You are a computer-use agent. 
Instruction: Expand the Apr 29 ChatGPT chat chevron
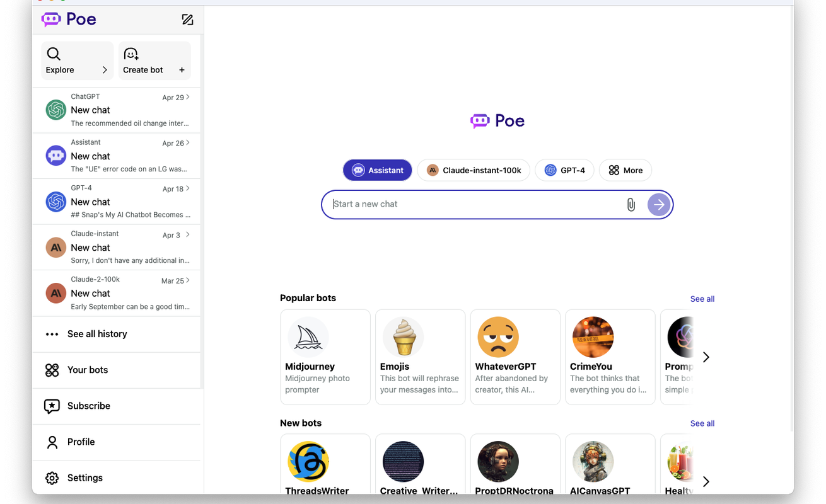click(x=188, y=97)
